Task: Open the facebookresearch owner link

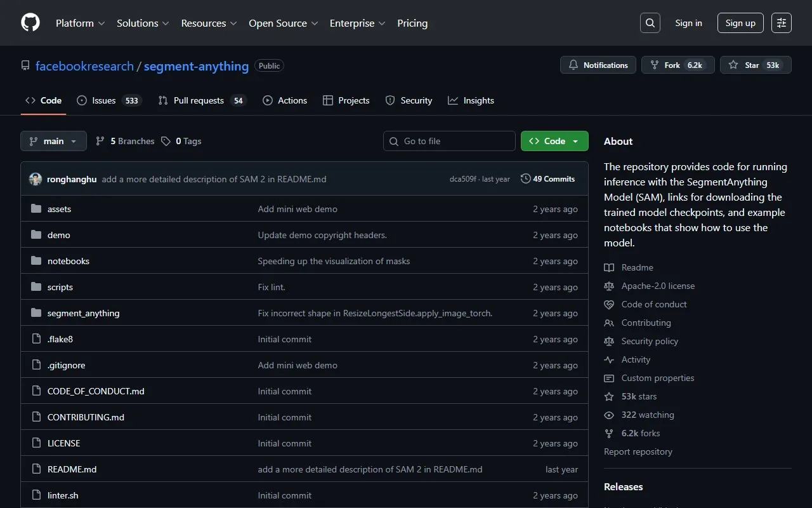Action: (x=84, y=66)
